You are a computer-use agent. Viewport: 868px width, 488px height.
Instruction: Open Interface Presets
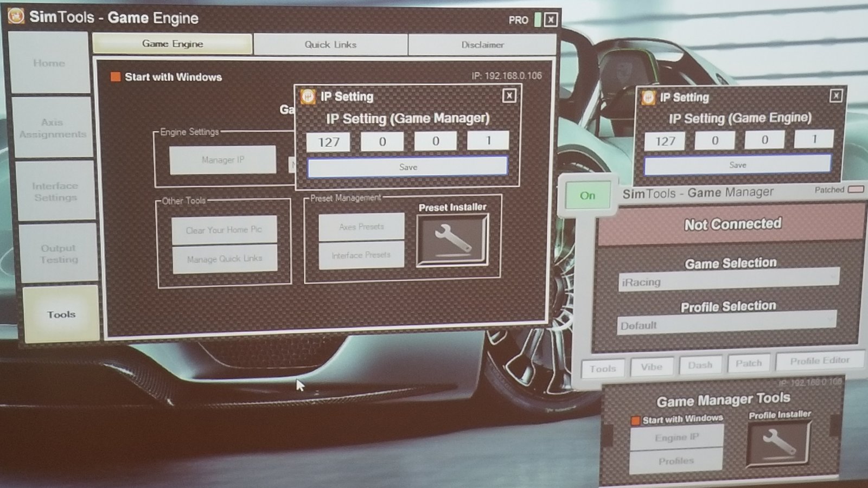click(361, 255)
